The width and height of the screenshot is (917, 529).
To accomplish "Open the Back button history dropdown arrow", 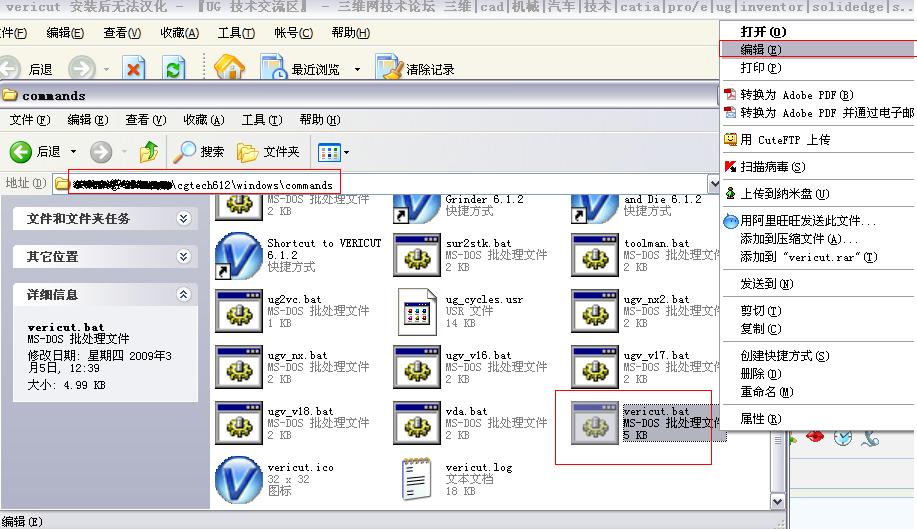I will click(x=74, y=152).
